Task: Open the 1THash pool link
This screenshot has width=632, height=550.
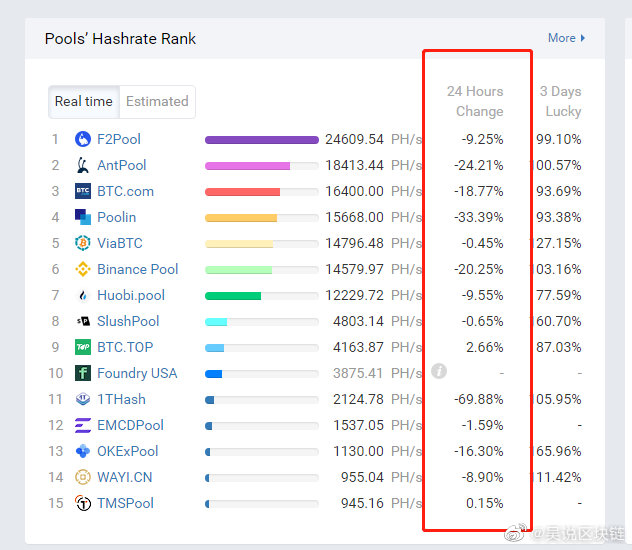Action: pyautogui.click(x=121, y=399)
